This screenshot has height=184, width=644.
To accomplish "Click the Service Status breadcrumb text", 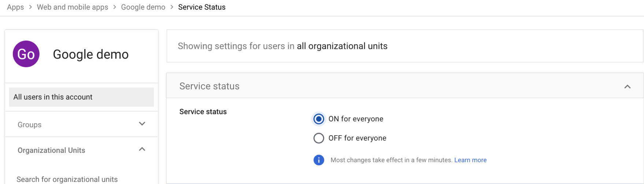I will pyautogui.click(x=202, y=7).
